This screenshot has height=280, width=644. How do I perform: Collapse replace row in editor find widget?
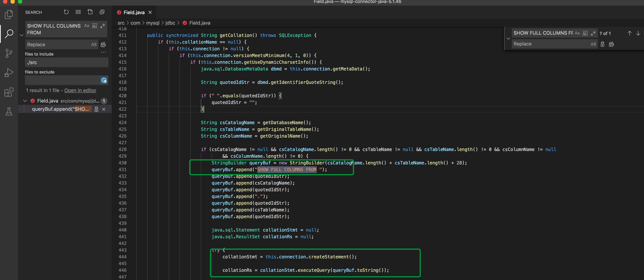click(508, 39)
